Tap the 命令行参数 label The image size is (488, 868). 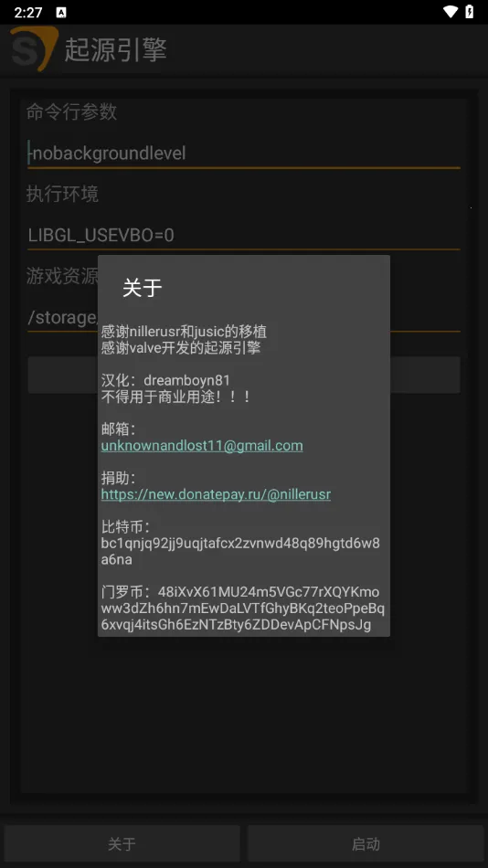coord(71,111)
